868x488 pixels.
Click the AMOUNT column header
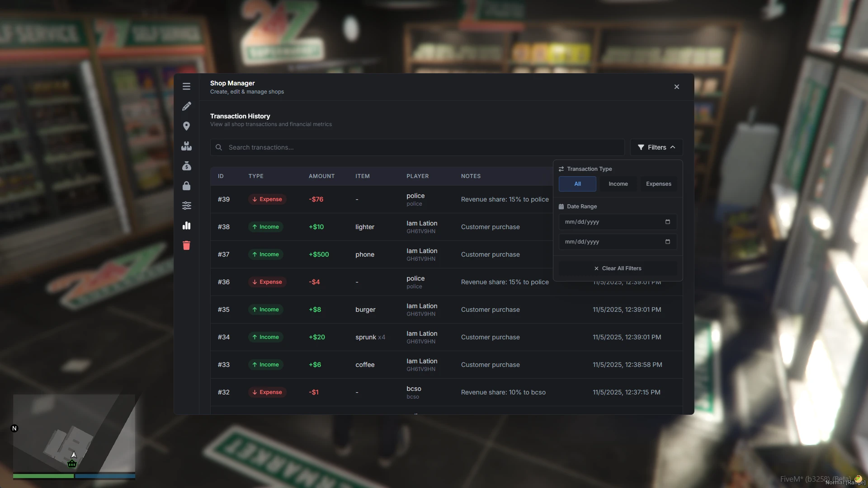(x=321, y=176)
